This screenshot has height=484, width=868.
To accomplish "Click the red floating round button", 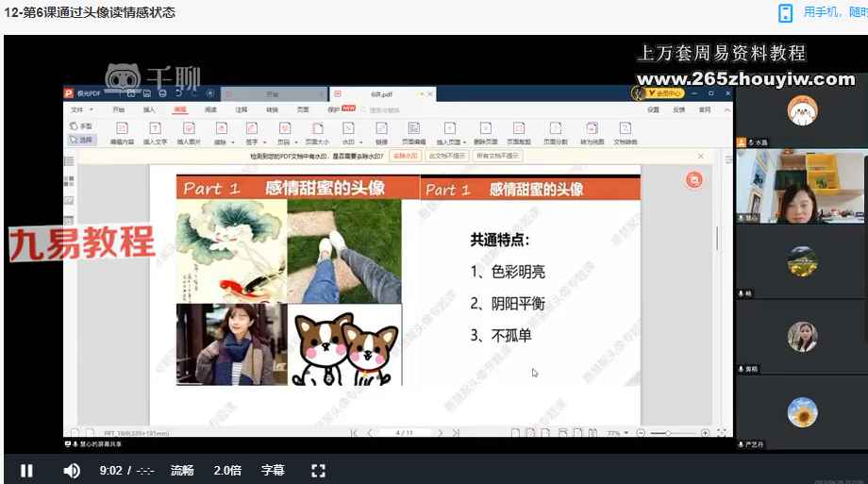I will (x=694, y=180).
